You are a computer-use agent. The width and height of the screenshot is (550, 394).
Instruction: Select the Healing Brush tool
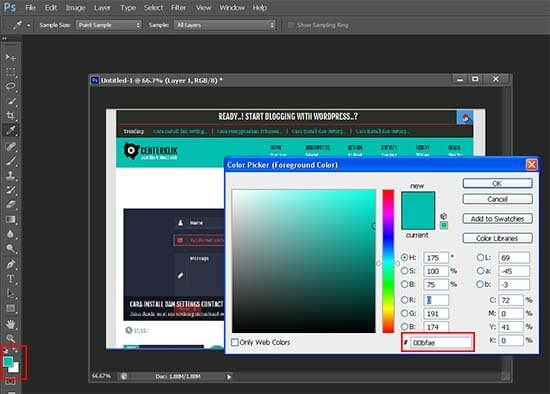click(x=11, y=146)
